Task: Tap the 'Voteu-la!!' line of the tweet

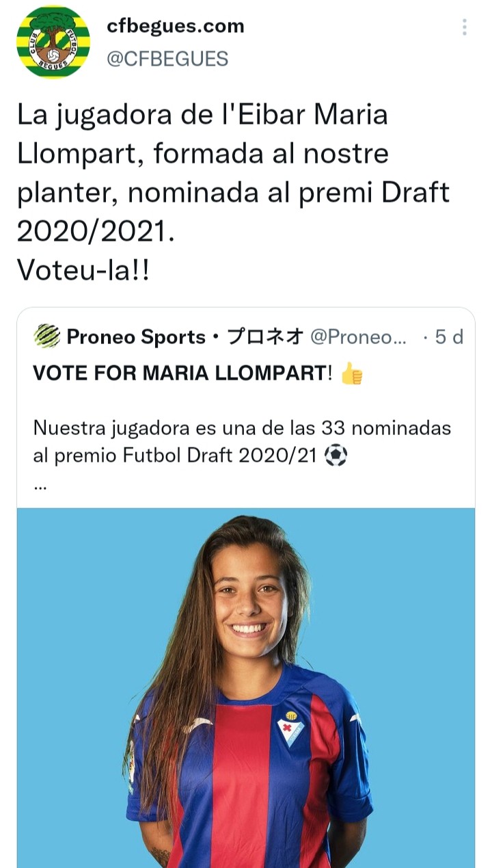Action: coord(83,271)
